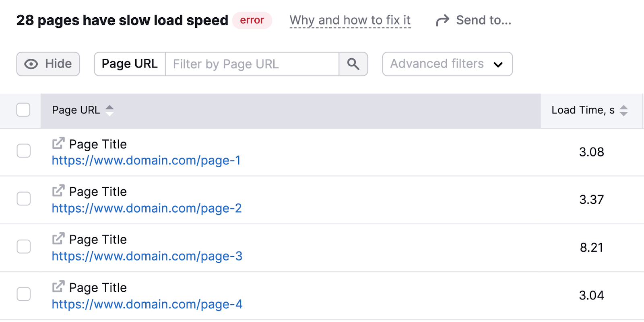Check the checkbox for the page-3 row
This screenshot has width=644, height=322.
(x=23, y=247)
